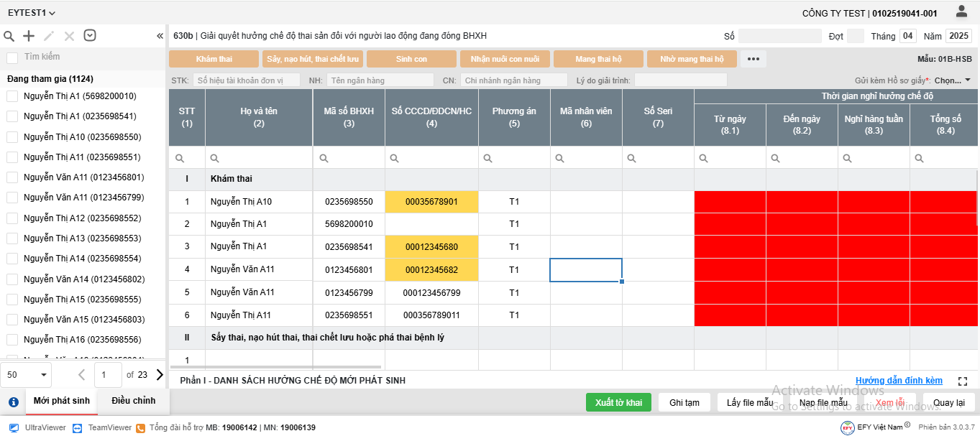Collapse the left employee panel
980x436 pixels.
[160, 36]
